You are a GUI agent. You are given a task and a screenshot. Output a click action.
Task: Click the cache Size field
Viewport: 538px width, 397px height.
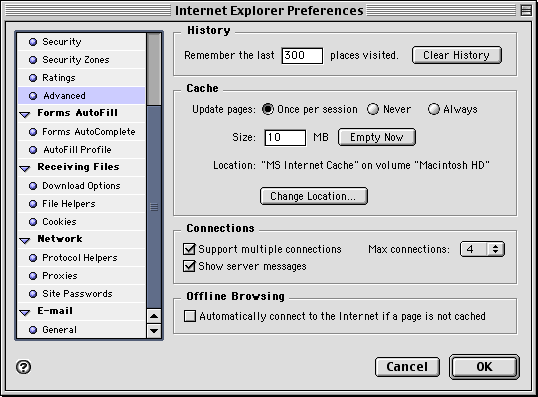(x=285, y=138)
